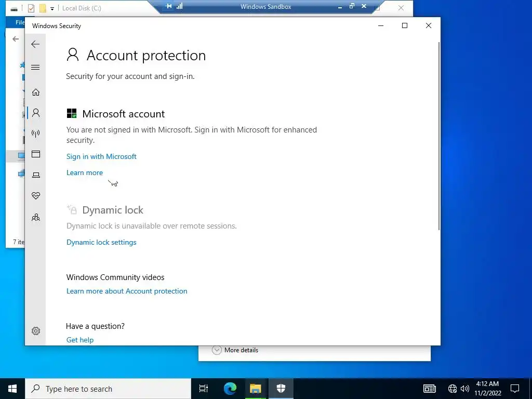
Task: Click the pin icon on Sandbox bar
Action: [169, 6]
